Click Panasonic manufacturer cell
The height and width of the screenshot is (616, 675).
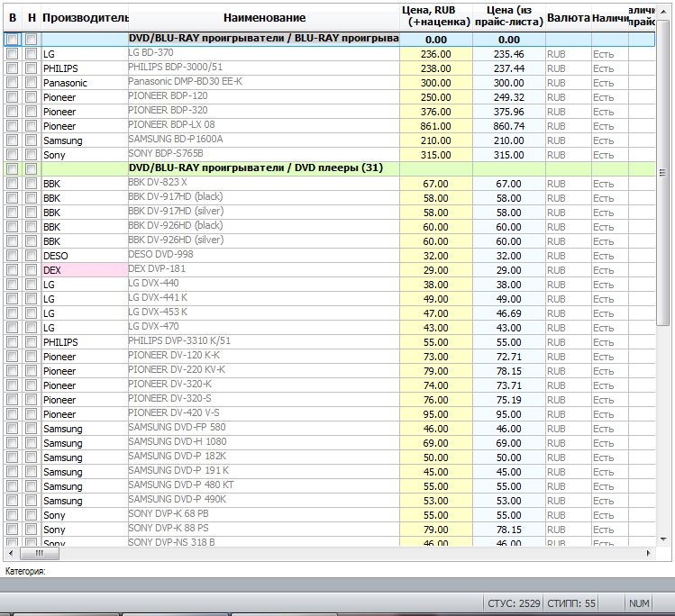click(x=85, y=83)
